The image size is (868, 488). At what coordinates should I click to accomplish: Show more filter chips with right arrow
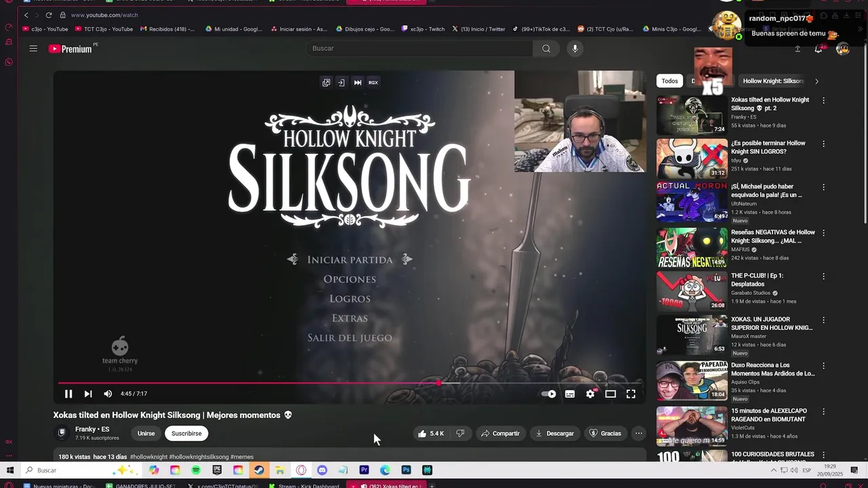click(816, 81)
